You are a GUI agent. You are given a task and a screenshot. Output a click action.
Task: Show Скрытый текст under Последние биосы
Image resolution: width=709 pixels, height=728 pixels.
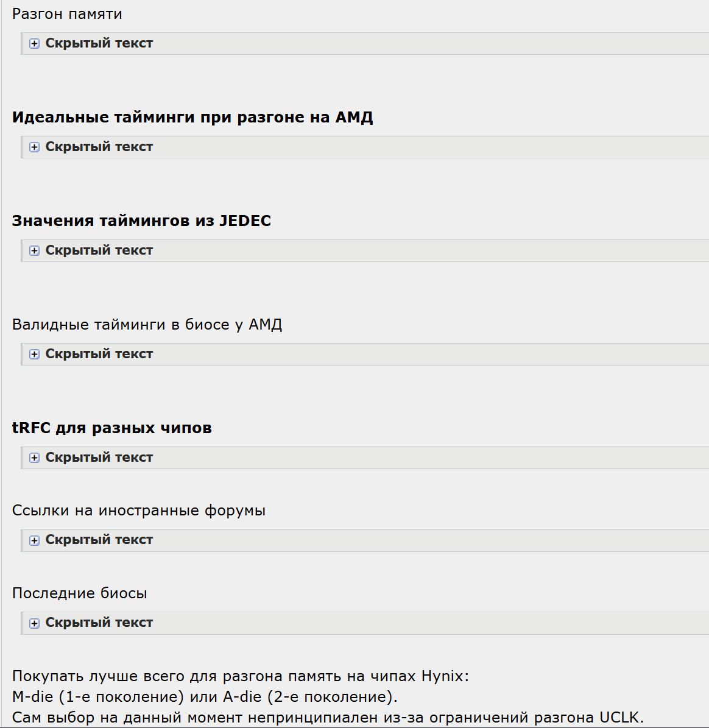pos(99,623)
